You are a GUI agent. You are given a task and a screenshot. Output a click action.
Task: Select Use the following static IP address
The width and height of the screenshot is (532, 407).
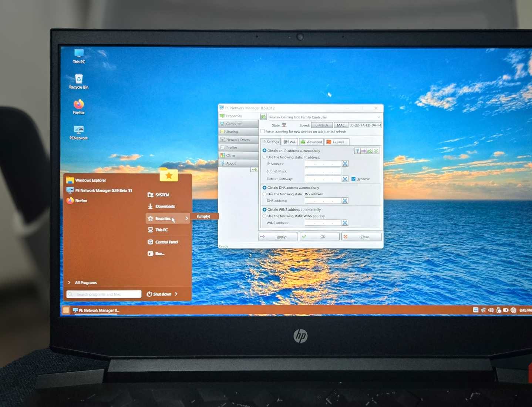[x=265, y=157]
